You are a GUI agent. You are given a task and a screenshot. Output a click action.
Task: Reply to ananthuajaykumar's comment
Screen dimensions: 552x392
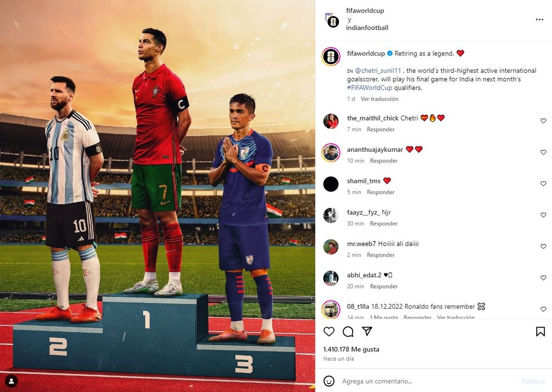(x=384, y=161)
